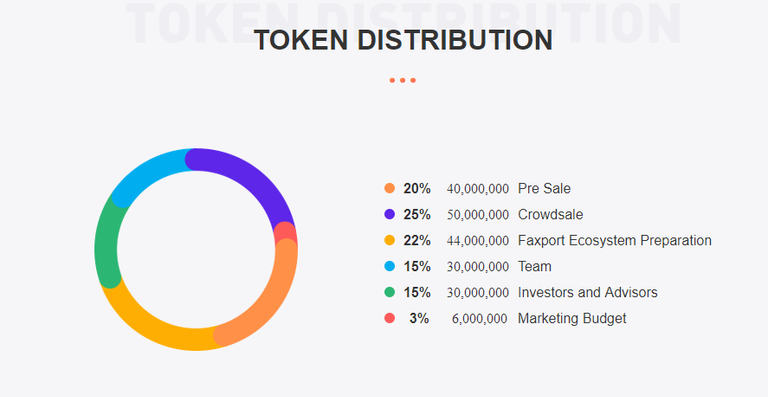This screenshot has width=768, height=397.
Task: Select the Marketing Budget label
Action: pos(572,318)
